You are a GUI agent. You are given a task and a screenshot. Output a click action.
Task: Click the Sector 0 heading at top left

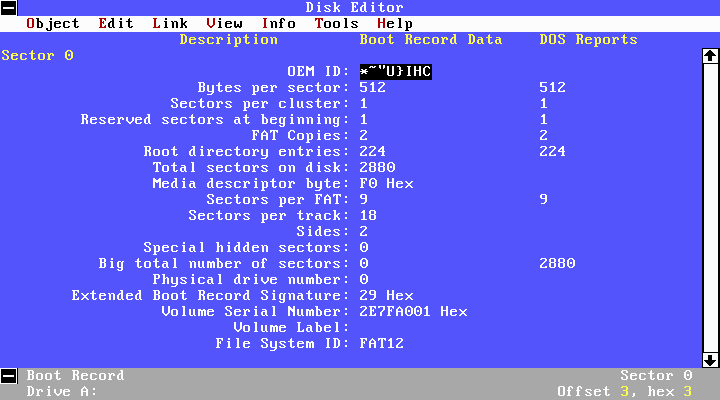37,56
